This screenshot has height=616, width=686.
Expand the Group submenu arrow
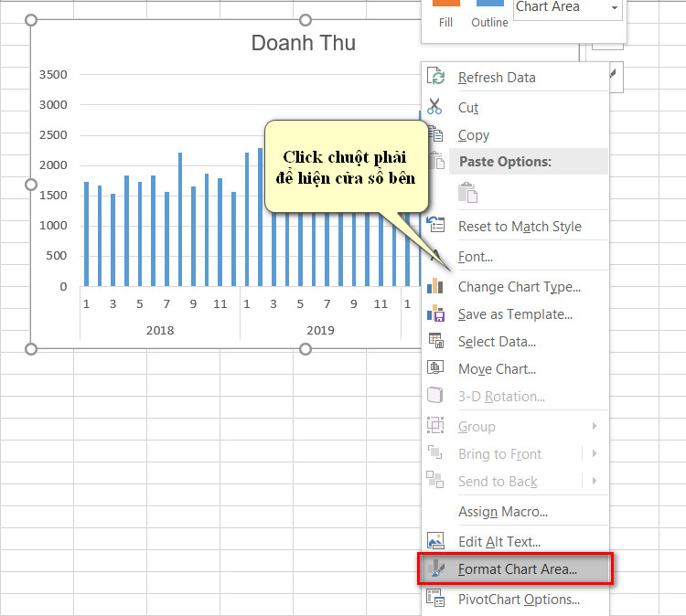[595, 426]
